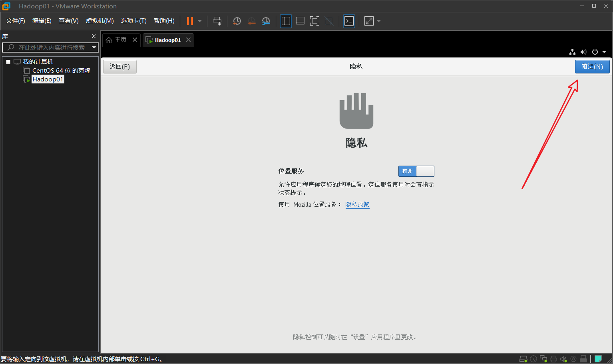Select 我的计算机 in the library tree
The width and height of the screenshot is (613, 364).
pyautogui.click(x=38, y=62)
